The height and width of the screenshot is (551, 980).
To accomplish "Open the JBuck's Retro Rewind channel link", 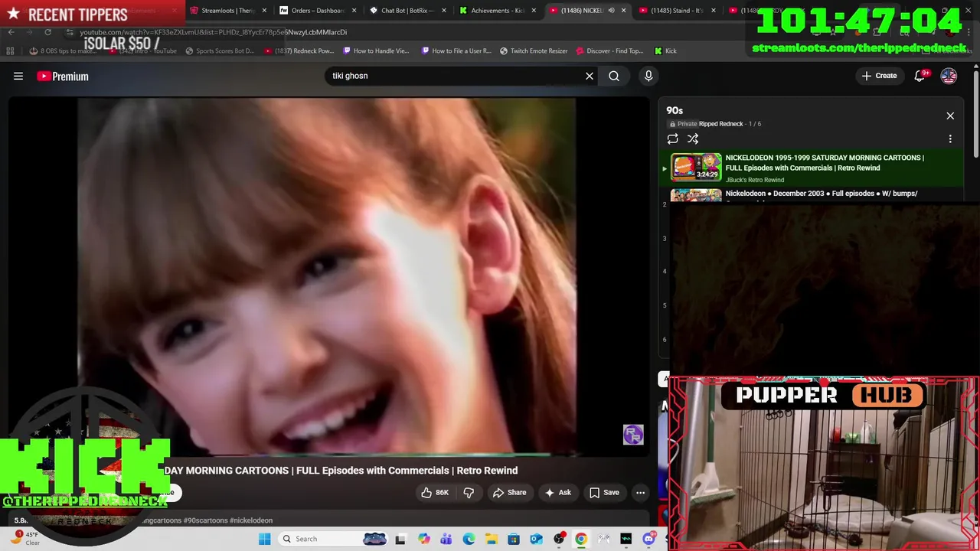I will [x=755, y=180].
